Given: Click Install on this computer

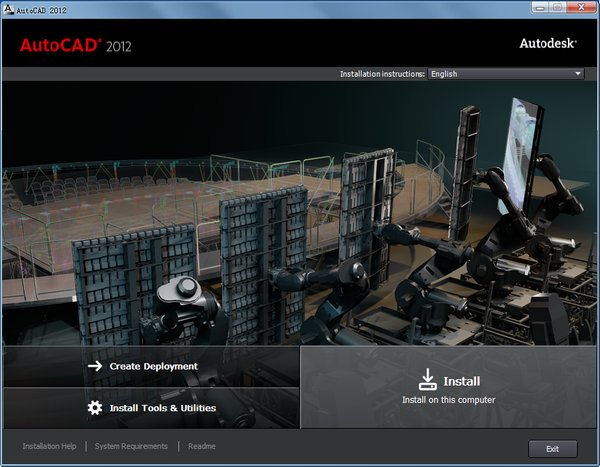Looking at the screenshot, I should click(x=448, y=387).
